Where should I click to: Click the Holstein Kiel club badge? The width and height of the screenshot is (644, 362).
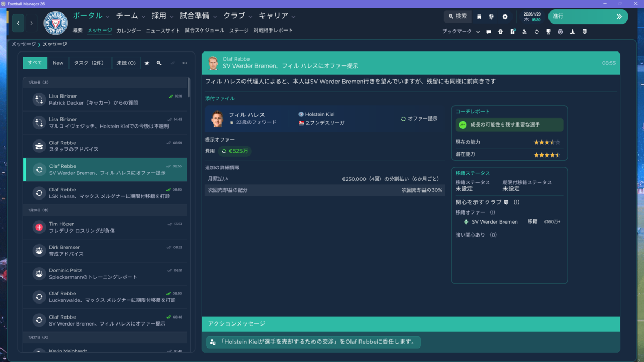[55, 23]
